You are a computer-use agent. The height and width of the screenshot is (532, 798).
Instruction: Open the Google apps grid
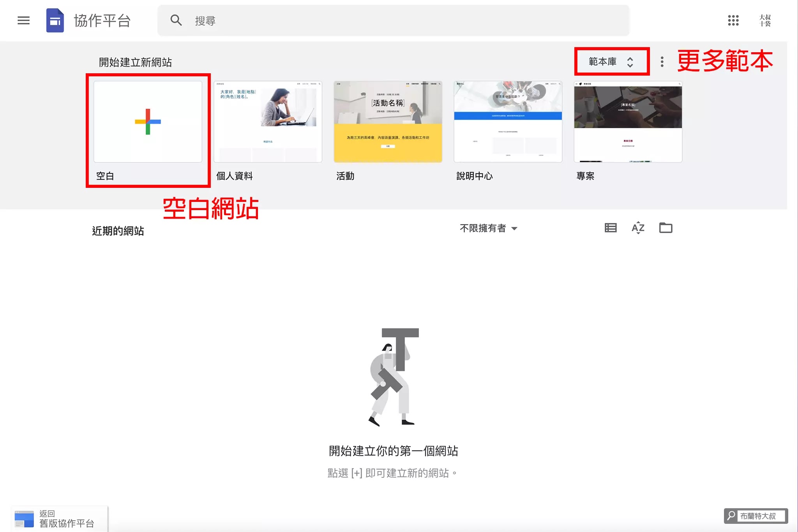pyautogui.click(x=733, y=20)
